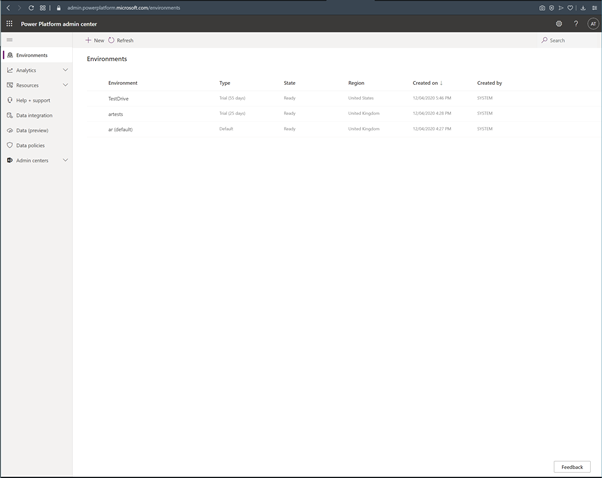Open the Feedback button
The image size is (602, 478).
click(572, 467)
